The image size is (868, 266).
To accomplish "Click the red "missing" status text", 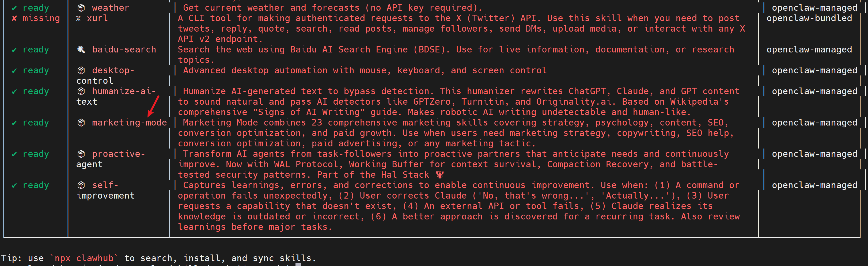I will point(41,18).
